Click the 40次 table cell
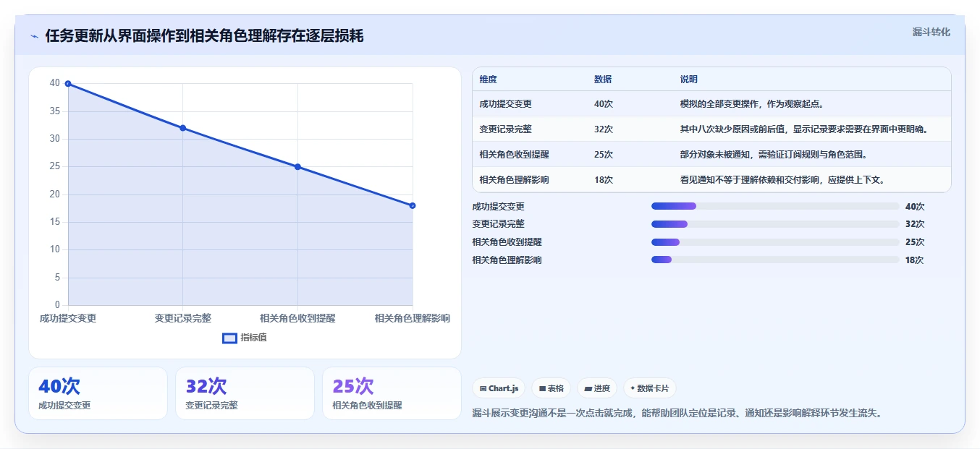This screenshot has width=980, height=449. tap(604, 104)
